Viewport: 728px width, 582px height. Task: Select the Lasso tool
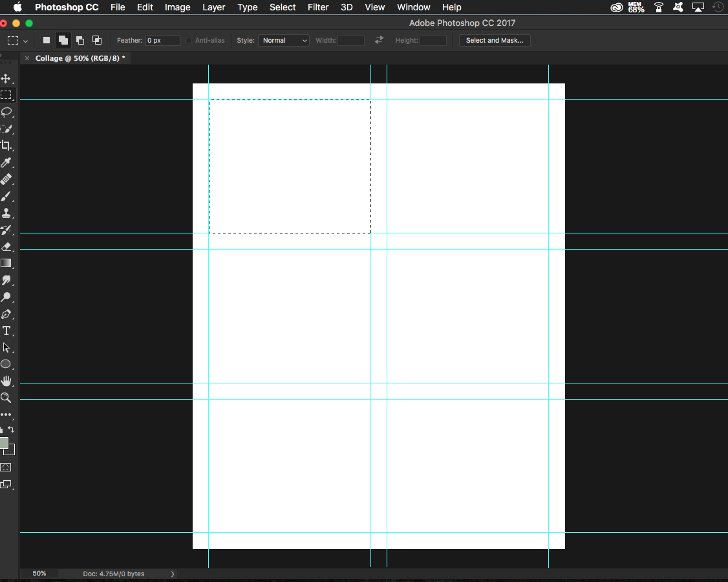(6, 112)
